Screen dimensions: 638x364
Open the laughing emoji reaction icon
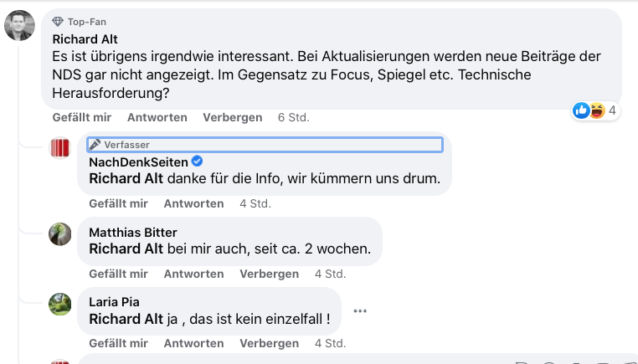click(597, 110)
